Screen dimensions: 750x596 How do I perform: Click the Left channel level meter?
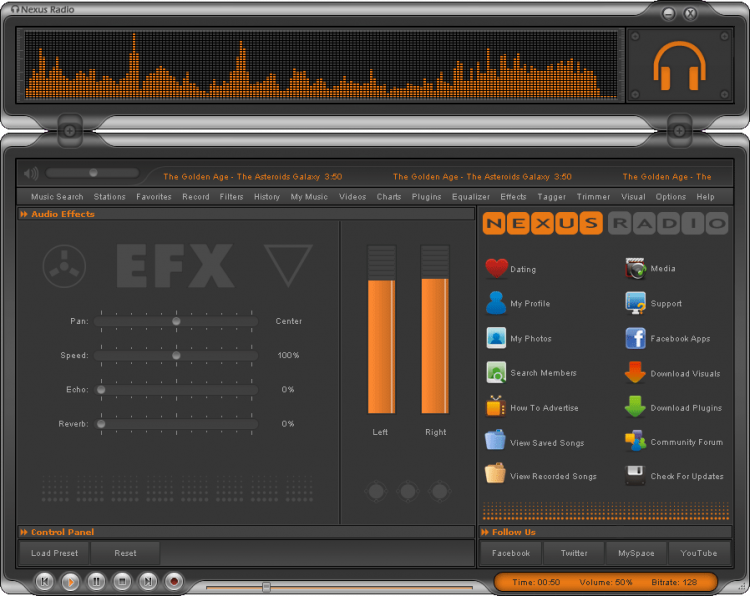pos(381,330)
